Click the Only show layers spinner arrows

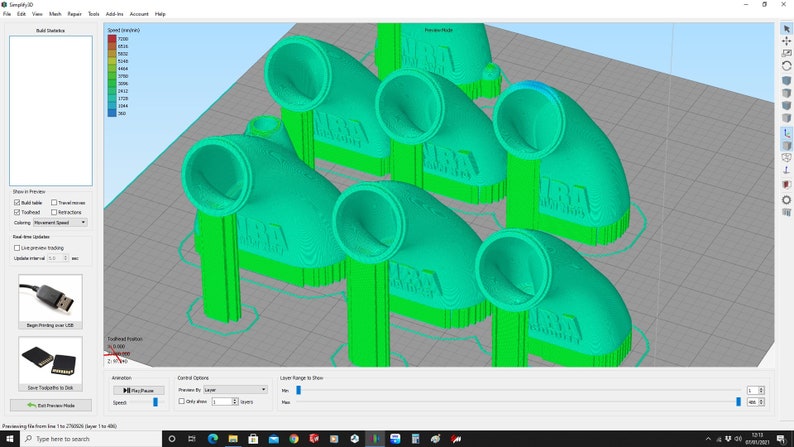pos(235,401)
